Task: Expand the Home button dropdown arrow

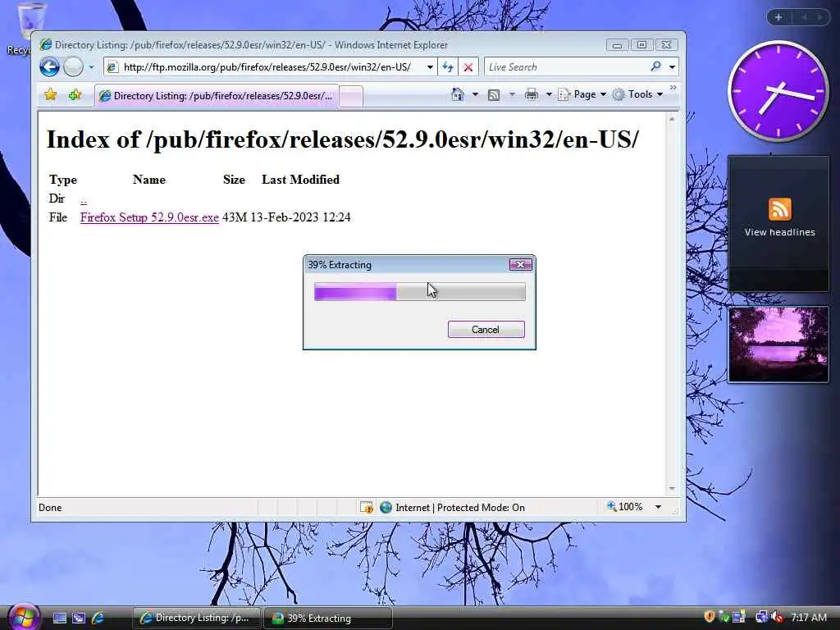Action: point(475,95)
